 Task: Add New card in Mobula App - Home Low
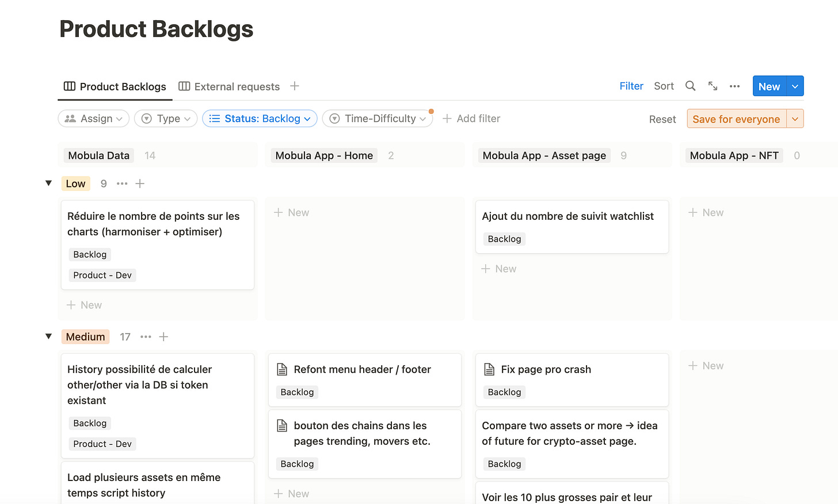click(292, 212)
